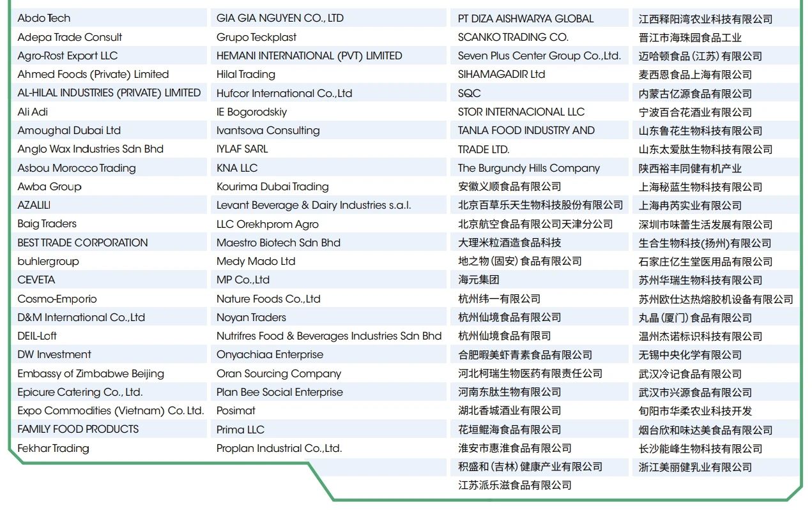This screenshot has width=812, height=510.
Task: Select 'STOR INTERNACIONAL LLC'
Action: click(x=521, y=112)
